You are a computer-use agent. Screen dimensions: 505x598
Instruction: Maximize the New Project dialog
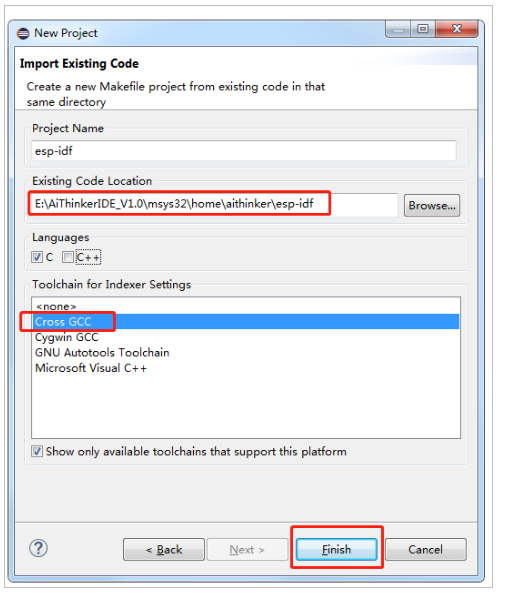423,29
